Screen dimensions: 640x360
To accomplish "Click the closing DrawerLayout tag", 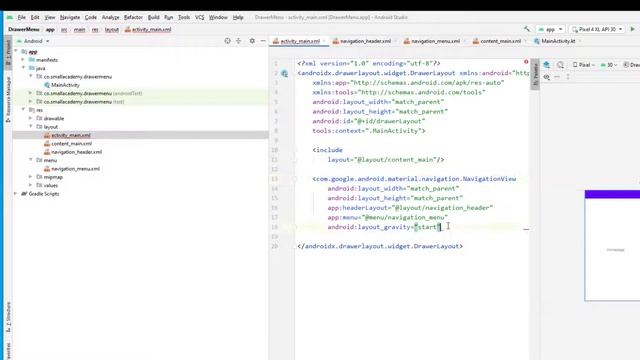I will tap(380, 246).
